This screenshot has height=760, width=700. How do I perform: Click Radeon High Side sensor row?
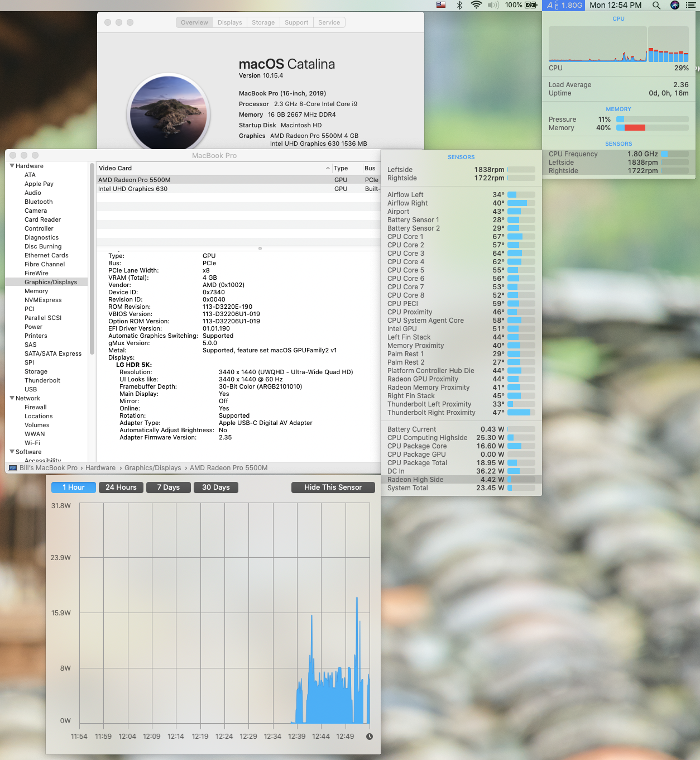pos(461,480)
